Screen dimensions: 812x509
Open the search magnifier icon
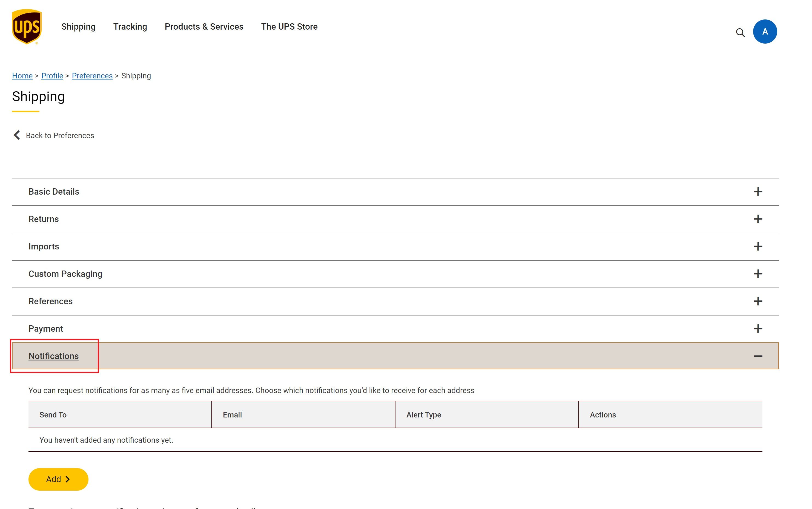click(740, 33)
